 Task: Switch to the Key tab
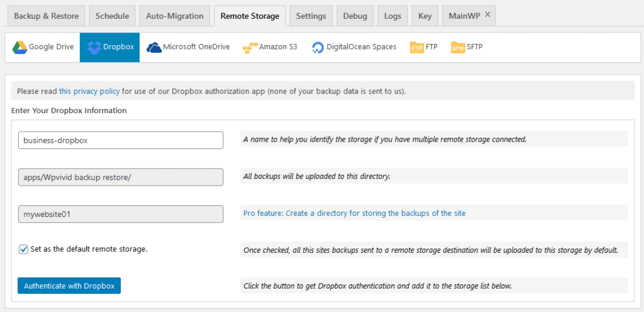425,16
